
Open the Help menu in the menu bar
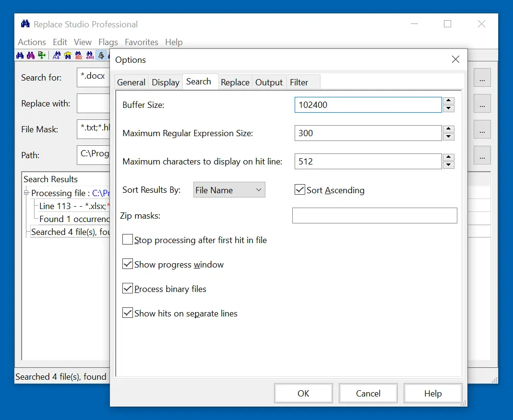tap(174, 42)
